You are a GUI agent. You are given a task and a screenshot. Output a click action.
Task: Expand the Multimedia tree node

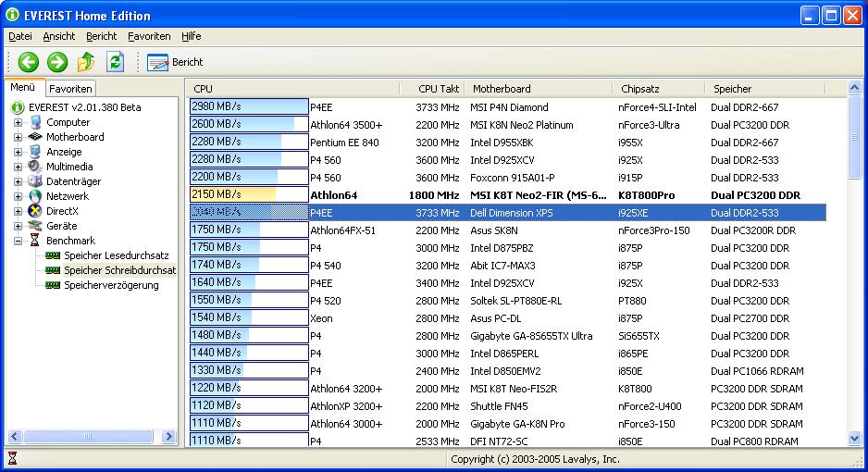point(18,167)
